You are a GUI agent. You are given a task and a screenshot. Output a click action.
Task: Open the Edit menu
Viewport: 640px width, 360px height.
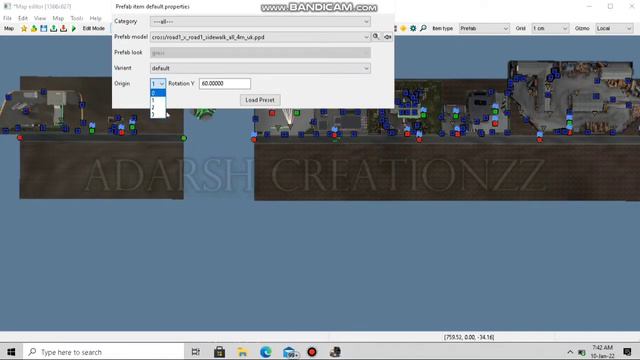(23, 18)
